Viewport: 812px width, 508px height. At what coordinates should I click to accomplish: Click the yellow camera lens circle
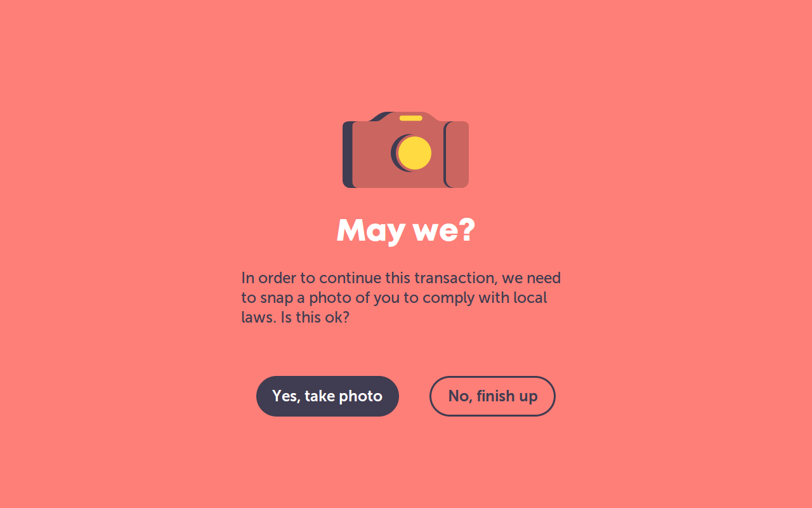click(x=416, y=153)
